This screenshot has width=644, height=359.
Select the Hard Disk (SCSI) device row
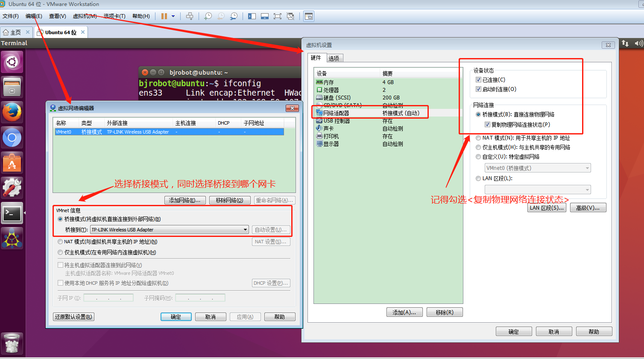(388, 98)
